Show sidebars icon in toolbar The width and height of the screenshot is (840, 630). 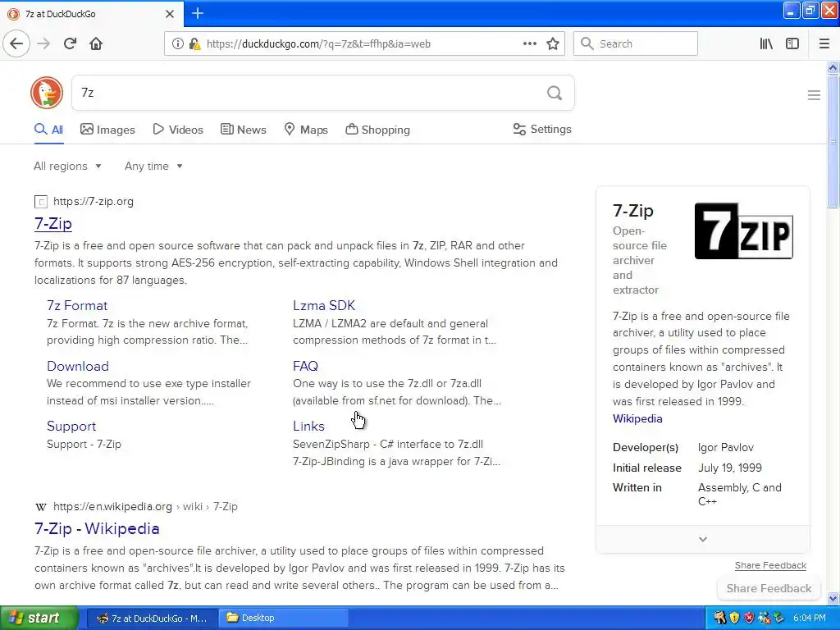click(792, 43)
